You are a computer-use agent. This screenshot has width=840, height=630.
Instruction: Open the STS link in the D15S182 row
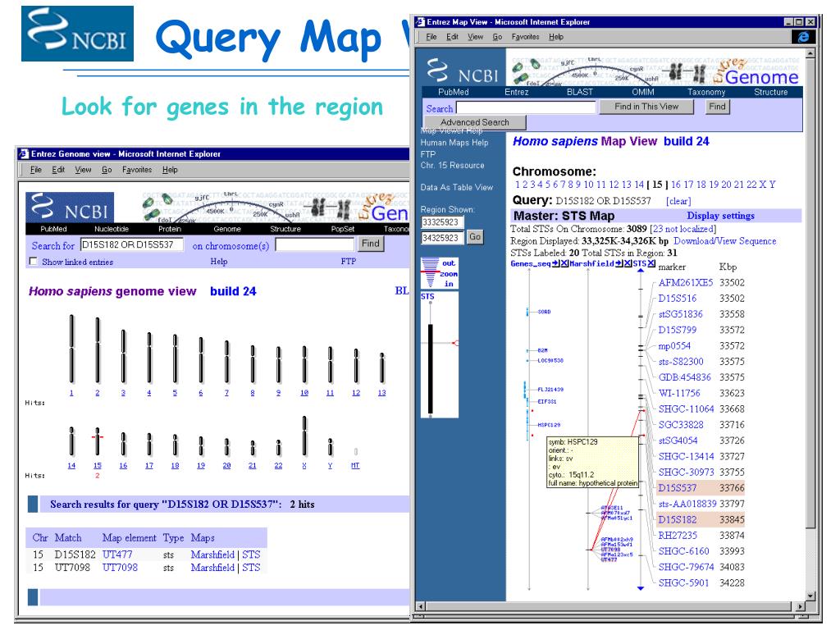[251, 555]
